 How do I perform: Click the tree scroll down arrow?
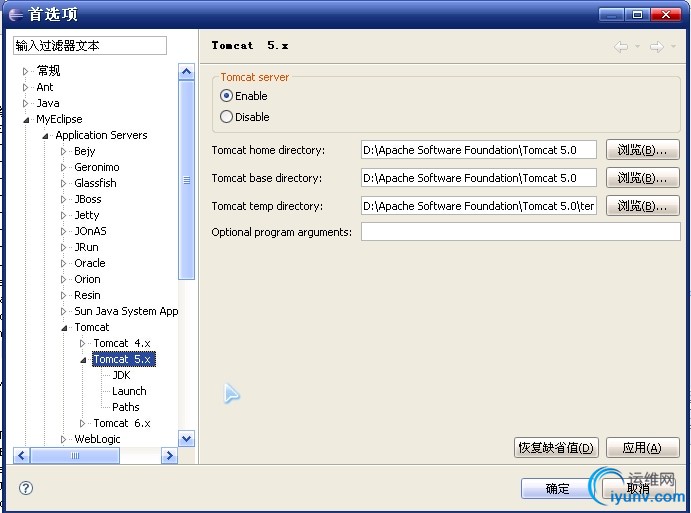186,439
